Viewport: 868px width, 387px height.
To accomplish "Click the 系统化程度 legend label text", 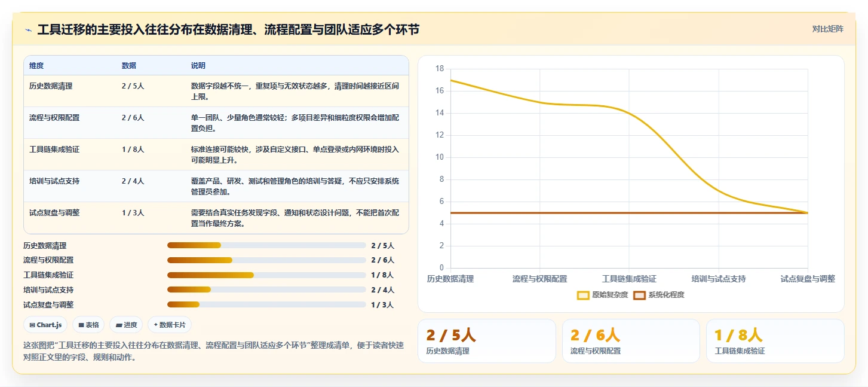I will coord(667,295).
